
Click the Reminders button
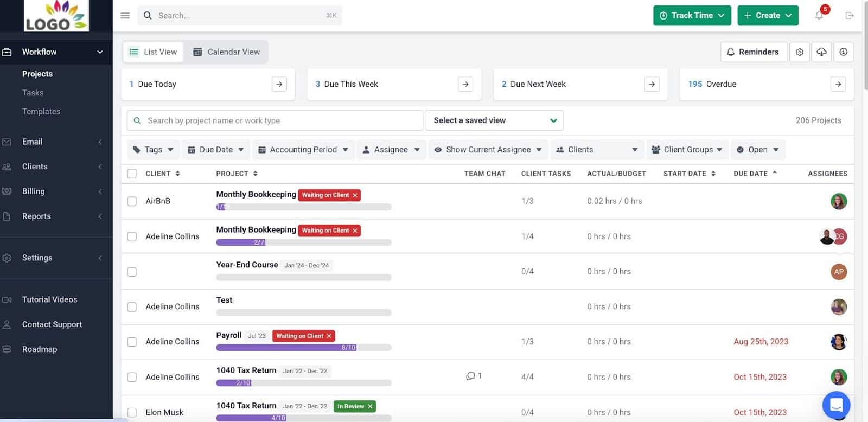(x=753, y=52)
